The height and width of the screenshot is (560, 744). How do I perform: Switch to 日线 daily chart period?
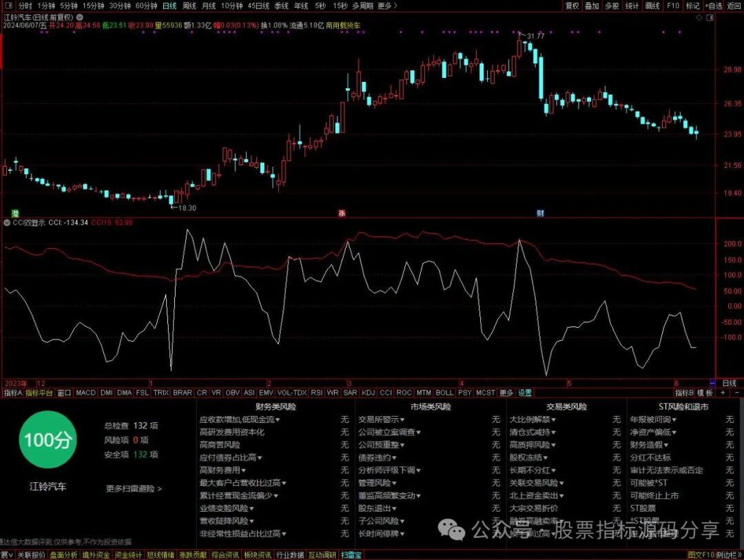click(169, 6)
